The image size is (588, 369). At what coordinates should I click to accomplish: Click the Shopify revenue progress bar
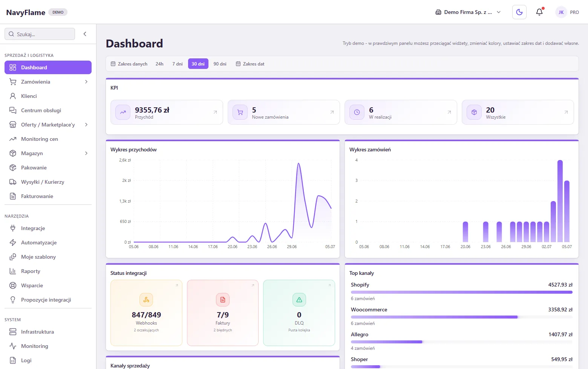click(462, 292)
